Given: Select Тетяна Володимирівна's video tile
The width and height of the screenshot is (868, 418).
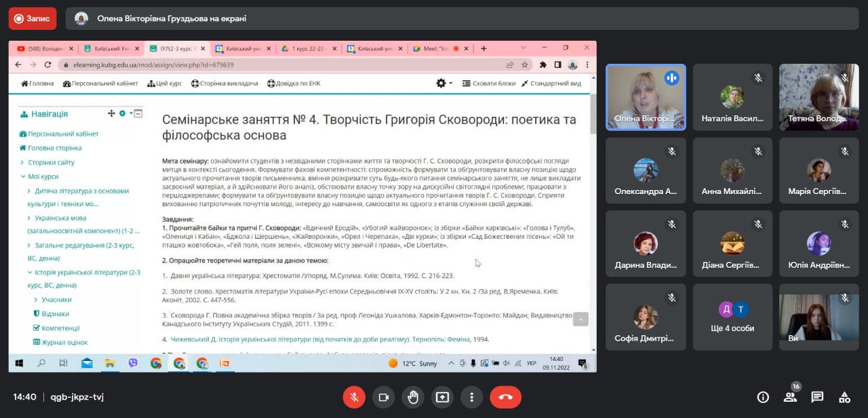Looking at the screenshot, I should click(819, 97).
